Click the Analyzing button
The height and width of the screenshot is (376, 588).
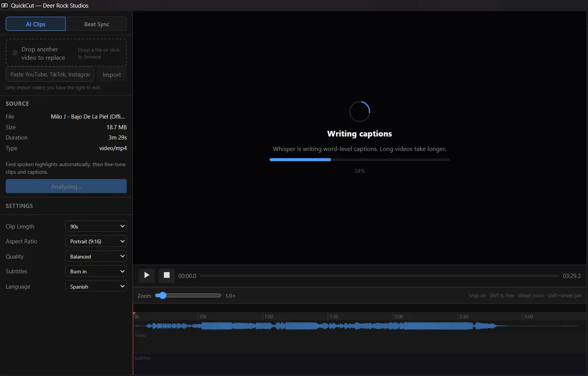tap(66, 186)
